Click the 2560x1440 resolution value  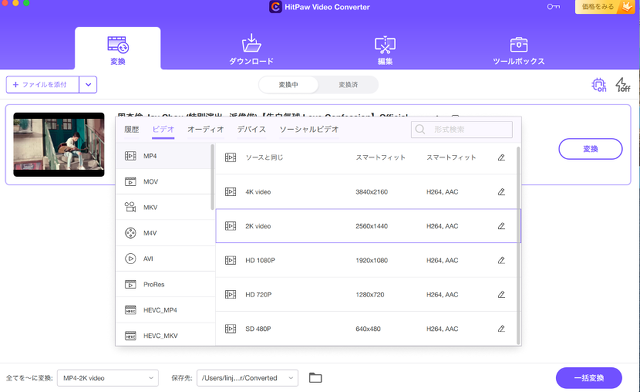371,226
